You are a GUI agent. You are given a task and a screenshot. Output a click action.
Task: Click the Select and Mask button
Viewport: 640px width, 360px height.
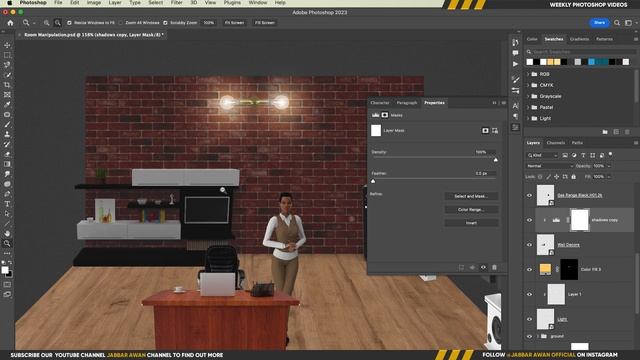(x=471, y=196)
